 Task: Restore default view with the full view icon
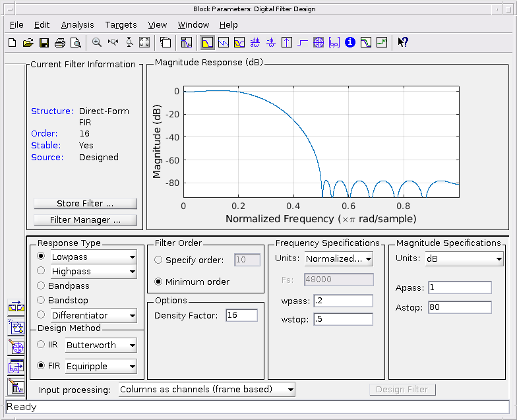pos(144,42)
